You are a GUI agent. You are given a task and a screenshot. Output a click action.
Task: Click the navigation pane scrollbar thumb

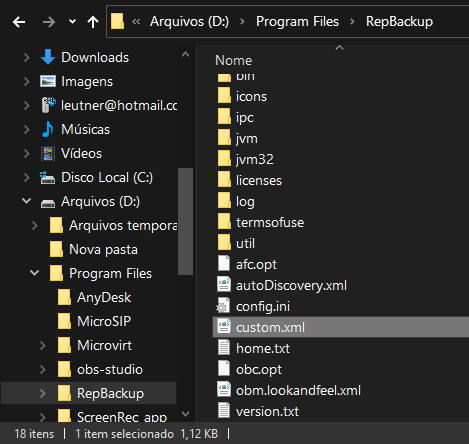pos(185,222)
